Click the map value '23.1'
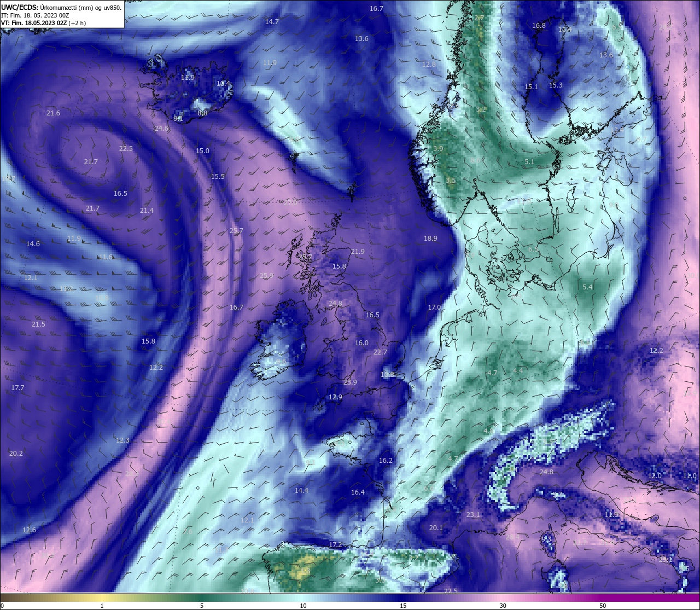The image size is (700, 610). pos(473,515)
